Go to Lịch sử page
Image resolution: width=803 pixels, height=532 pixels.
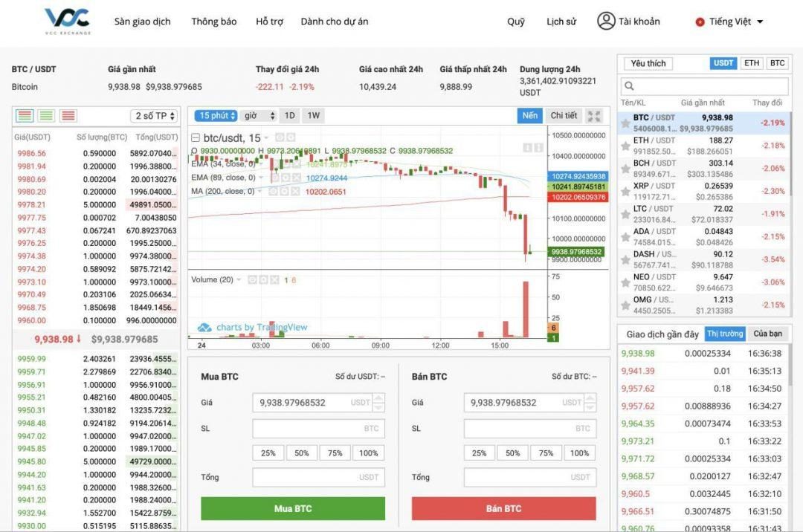click(x=561, y=22)
